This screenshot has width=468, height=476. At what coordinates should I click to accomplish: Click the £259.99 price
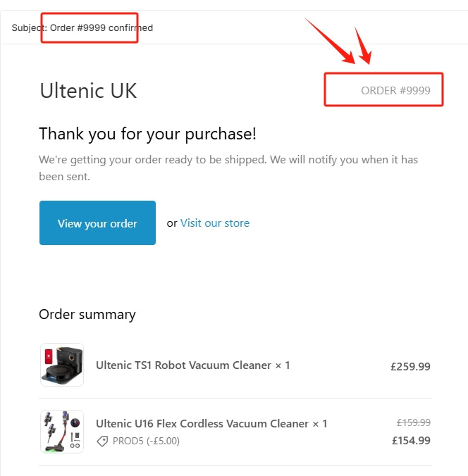[410, 366]
